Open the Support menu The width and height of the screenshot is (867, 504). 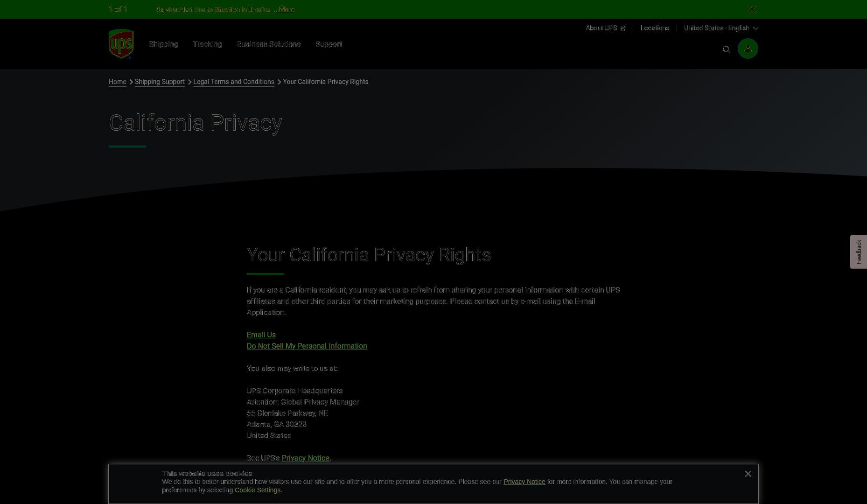[329, 44]
